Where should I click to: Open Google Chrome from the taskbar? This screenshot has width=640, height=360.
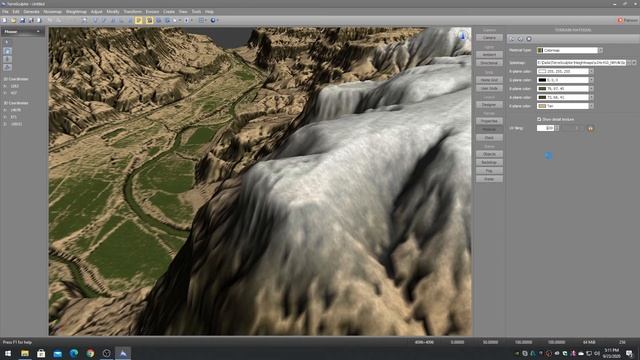90,353
